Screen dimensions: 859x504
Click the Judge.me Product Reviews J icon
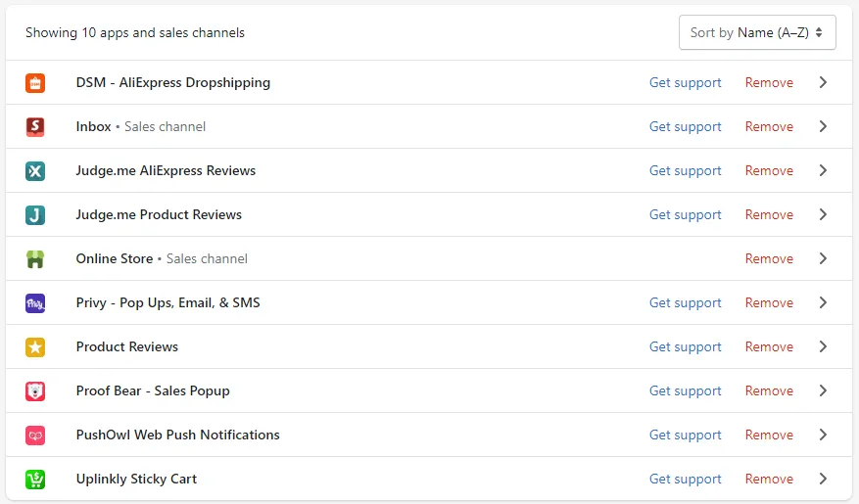coord(35,215)
